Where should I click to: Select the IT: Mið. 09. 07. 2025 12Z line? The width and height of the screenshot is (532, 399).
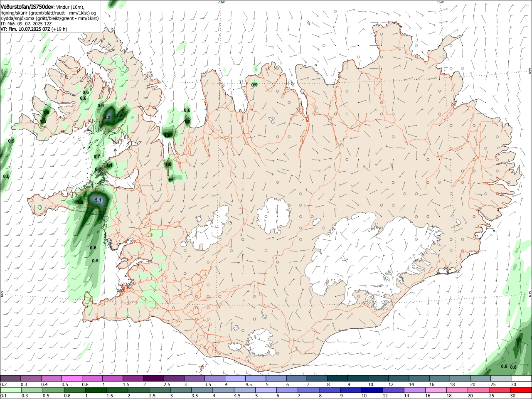point(26,24)
